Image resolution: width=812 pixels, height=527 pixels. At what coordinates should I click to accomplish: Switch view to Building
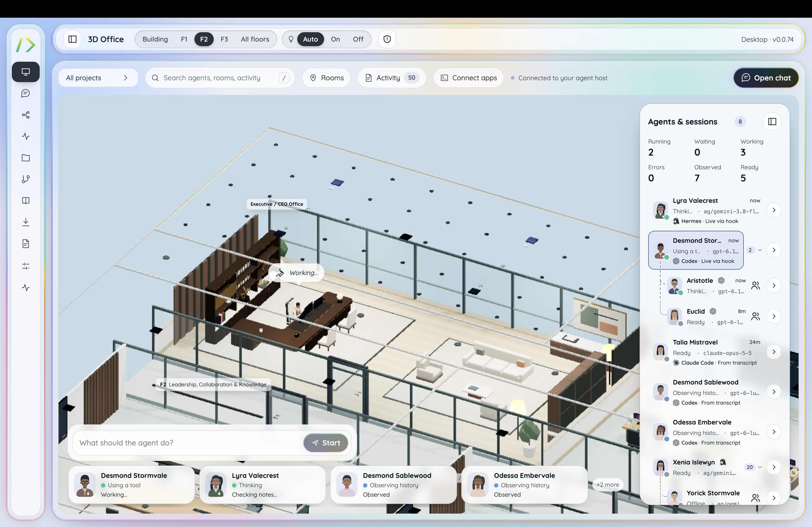(155, 39)
